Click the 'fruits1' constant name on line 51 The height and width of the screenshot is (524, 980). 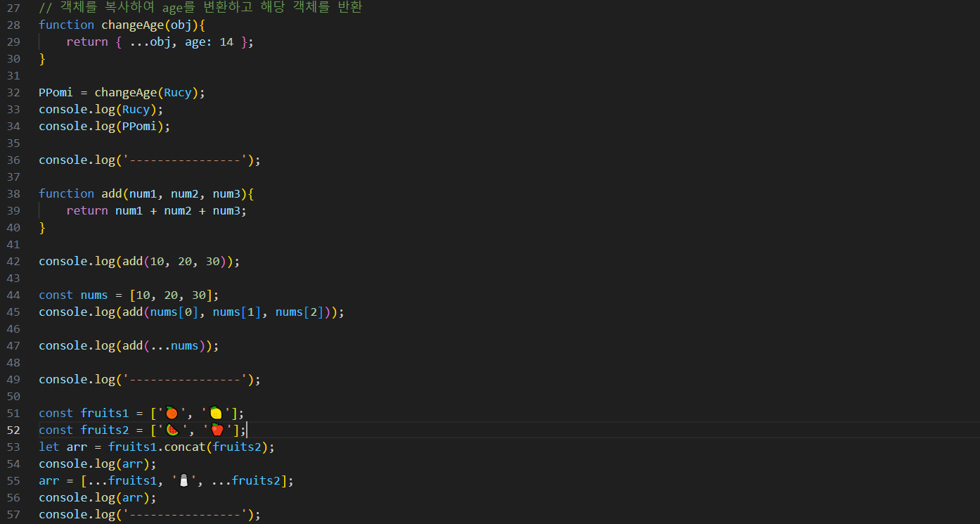tap(105, 413)
